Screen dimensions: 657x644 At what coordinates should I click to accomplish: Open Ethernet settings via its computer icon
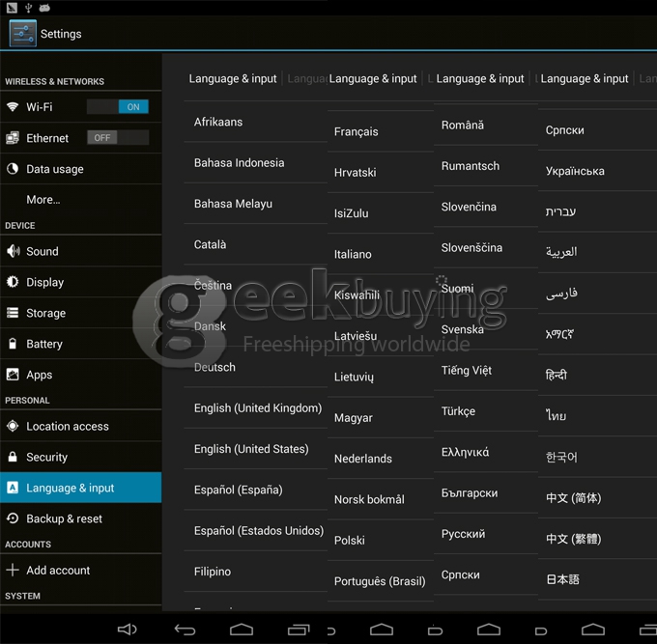pyautogui.click(x=13, y=138)
